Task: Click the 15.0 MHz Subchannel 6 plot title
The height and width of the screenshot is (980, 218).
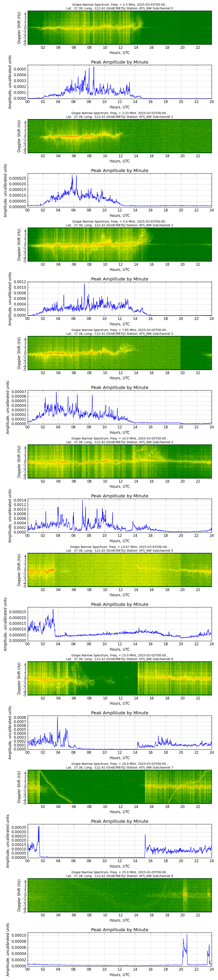Action: tap(119, 657)
